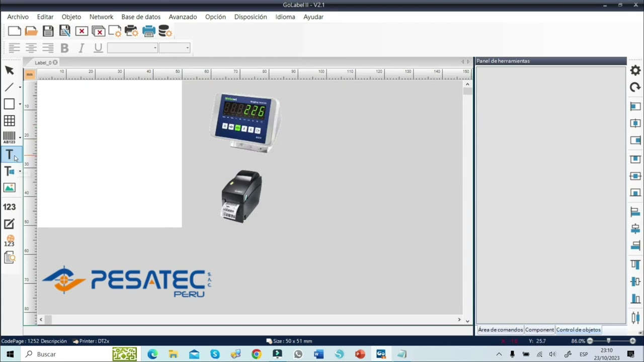Open the Archivo menu
This screenshot has width=644, height=362.
point(18,17)
